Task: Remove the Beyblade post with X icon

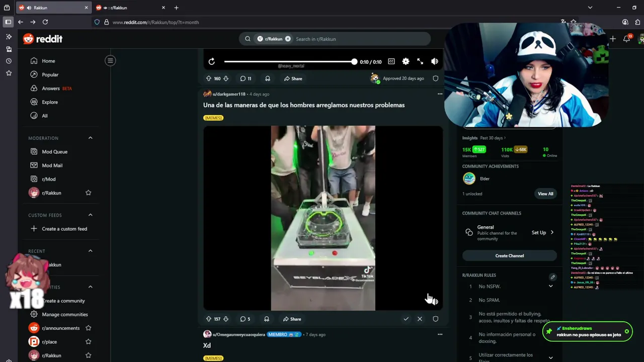Action: [x=420, y=319]
